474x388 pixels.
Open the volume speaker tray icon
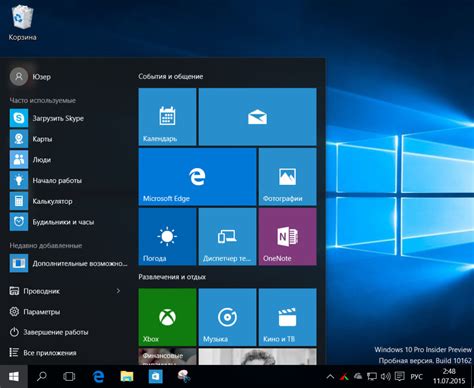tap(386, 377)
